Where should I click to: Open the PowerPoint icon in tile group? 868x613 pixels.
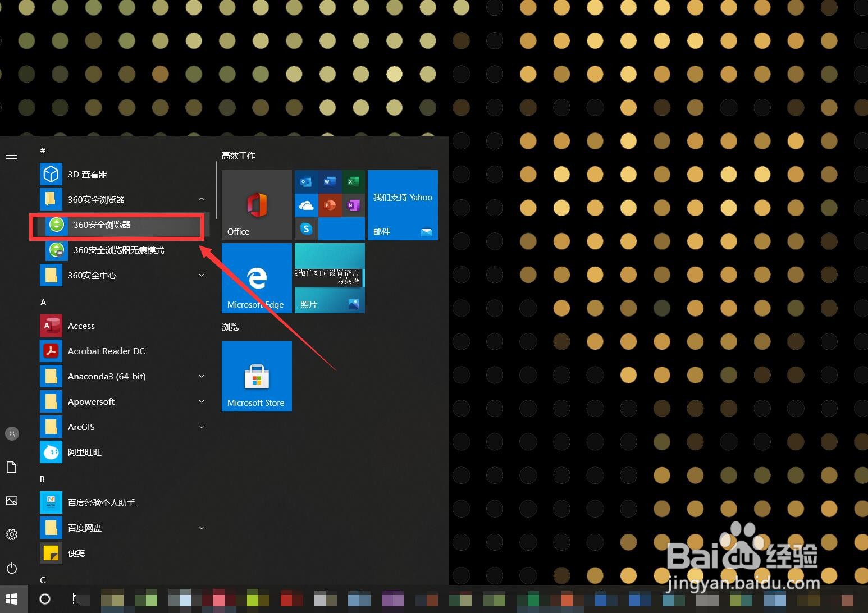[330, 205]
